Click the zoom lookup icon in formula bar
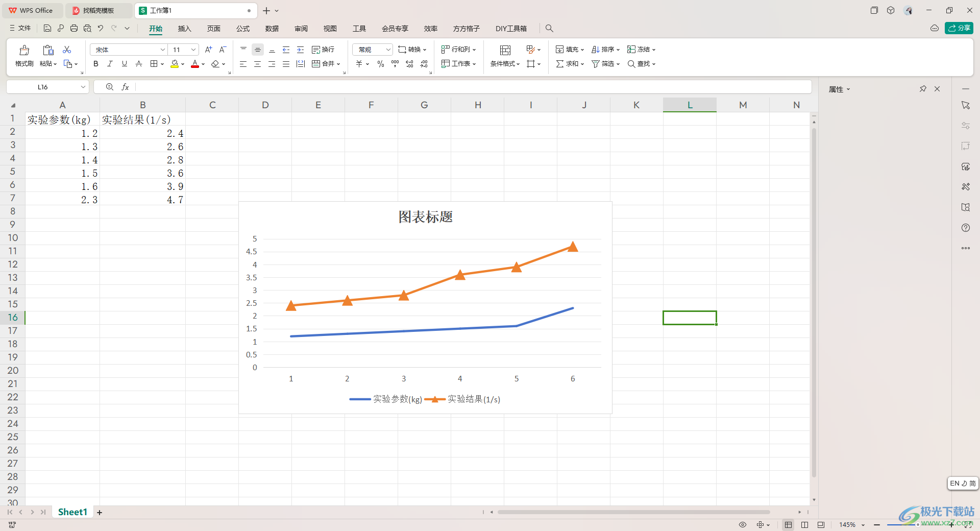The height and width of the screenshot is (531, 980). (x=109, y=87)
